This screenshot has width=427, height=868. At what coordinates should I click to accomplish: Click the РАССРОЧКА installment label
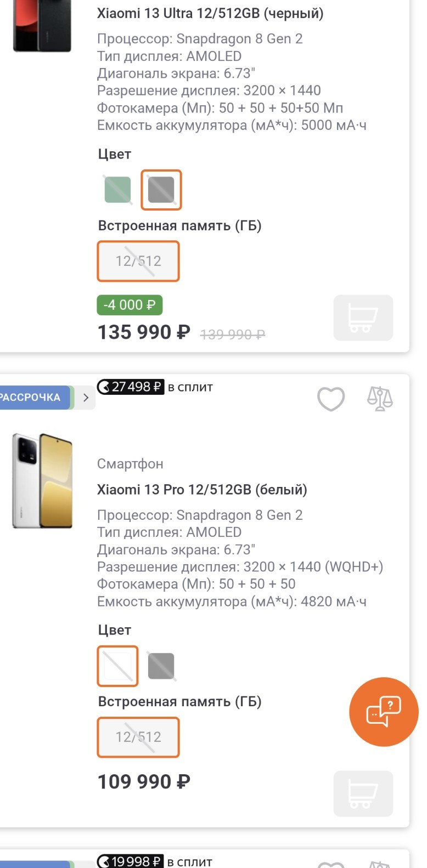tap(32, 398)
